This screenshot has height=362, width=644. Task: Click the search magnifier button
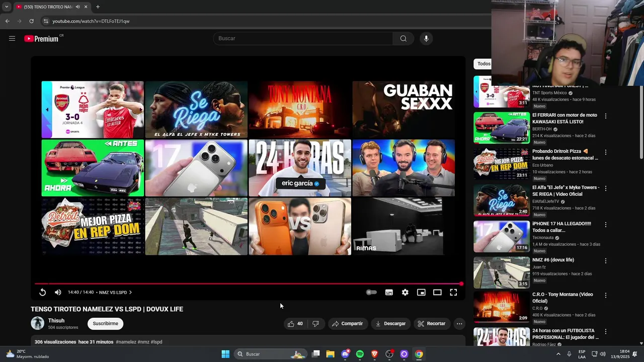[x=404, y=39]
